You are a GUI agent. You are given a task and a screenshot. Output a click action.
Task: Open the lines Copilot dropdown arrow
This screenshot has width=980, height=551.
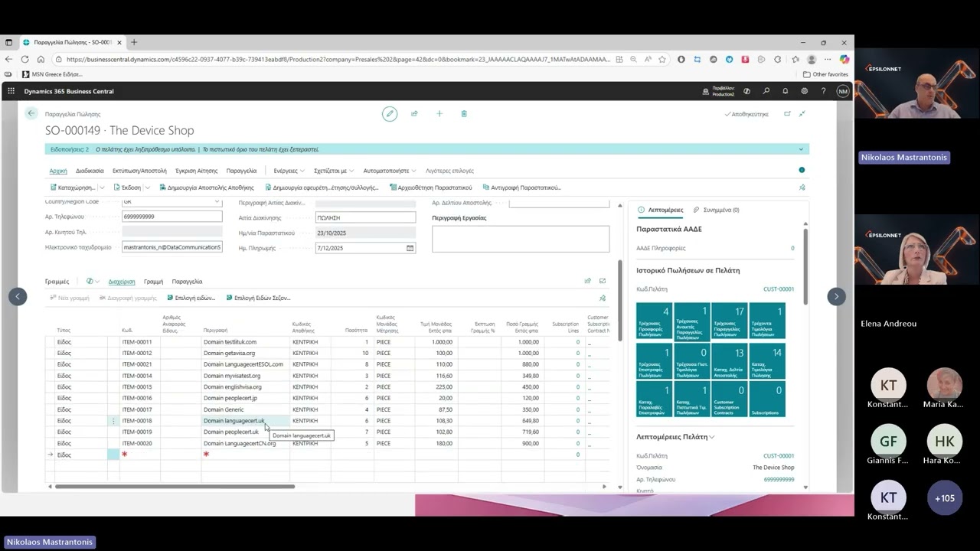tap(98, 282)
